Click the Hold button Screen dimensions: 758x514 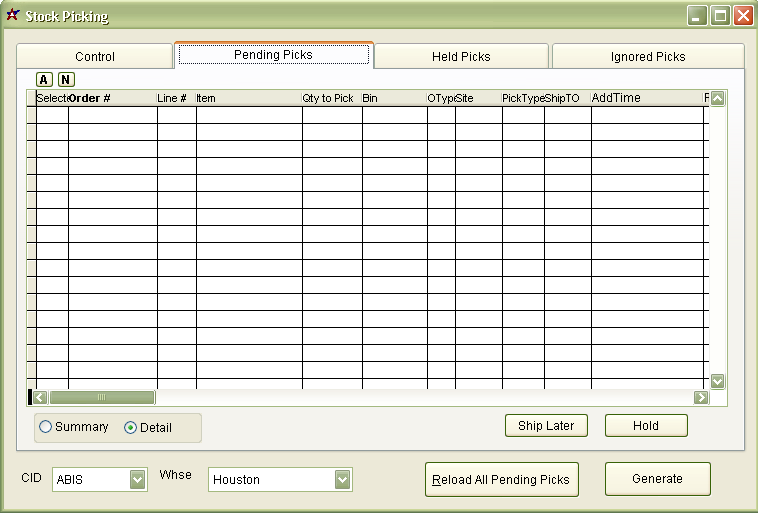coord(646,426)
